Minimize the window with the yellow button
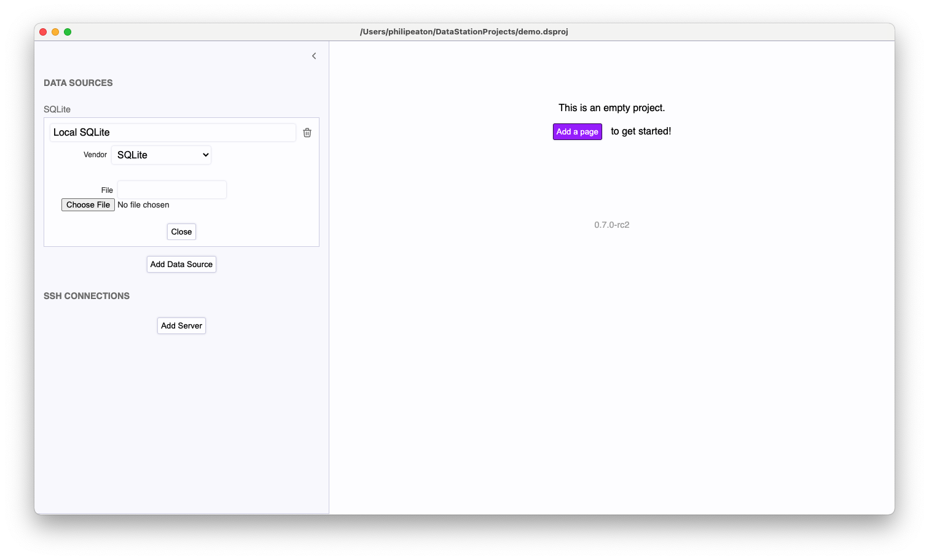 coord(55,31)
